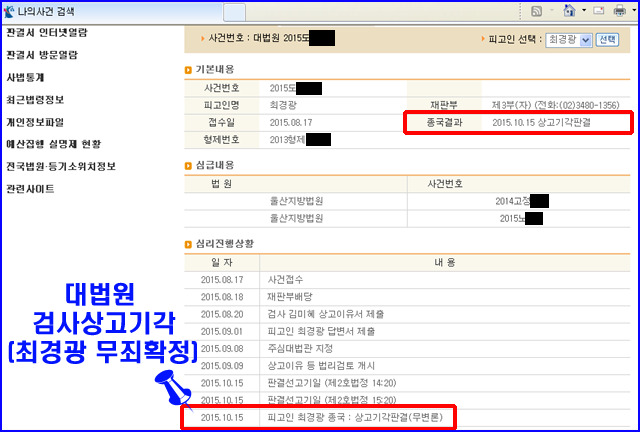640x432 pixels.
Task: Click the 나의사건 검색 tab favicon
Action: [x=9, y=11]
